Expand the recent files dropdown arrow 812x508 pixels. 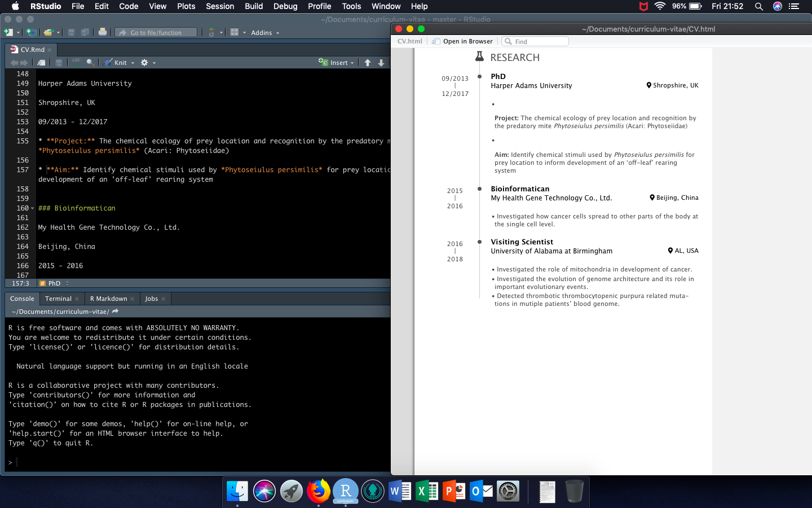click(x=58, y=33)
